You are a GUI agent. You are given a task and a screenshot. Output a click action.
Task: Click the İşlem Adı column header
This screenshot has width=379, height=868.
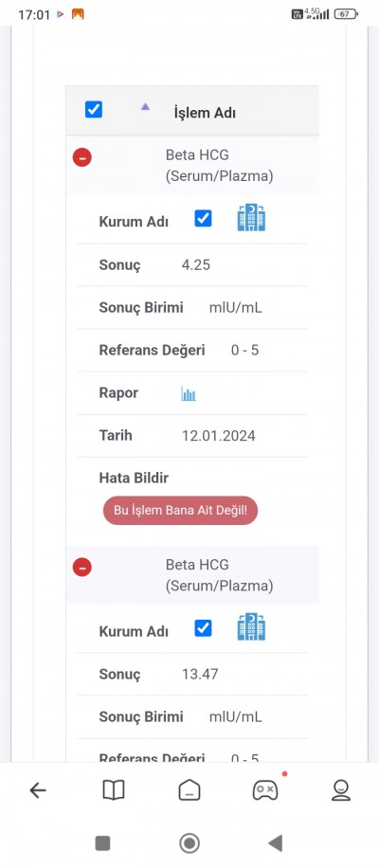coord(205,113)
